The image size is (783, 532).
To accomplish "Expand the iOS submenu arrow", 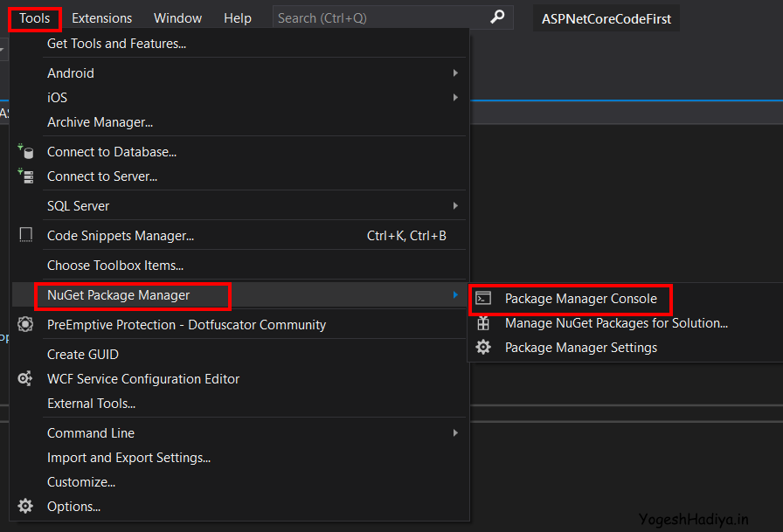I will (x=455, y=98).
